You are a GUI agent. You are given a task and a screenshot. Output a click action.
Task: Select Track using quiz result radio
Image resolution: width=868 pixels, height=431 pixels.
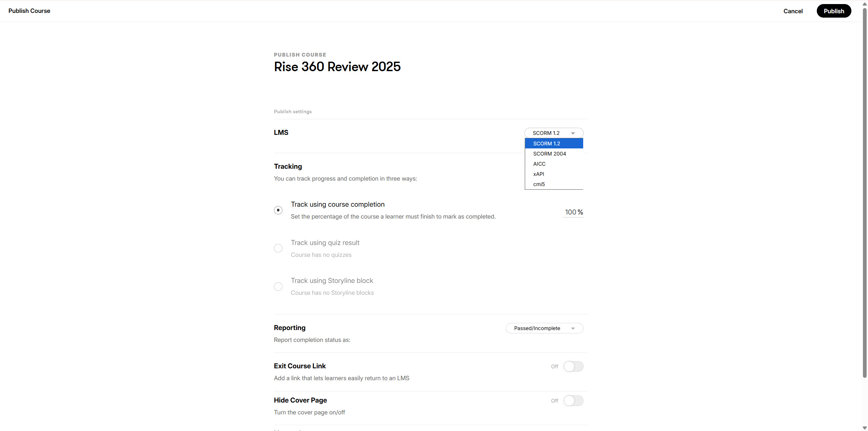point(278,248)
